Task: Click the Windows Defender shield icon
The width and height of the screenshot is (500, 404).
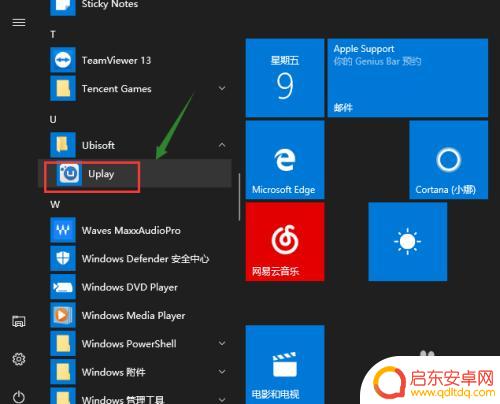Action: point(63,259)
